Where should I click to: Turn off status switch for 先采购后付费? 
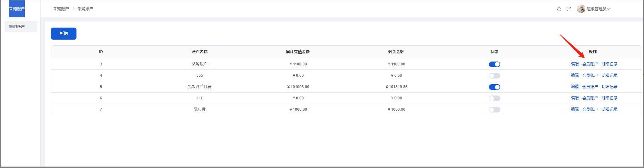pyautogui.click(x=494, y=87)
